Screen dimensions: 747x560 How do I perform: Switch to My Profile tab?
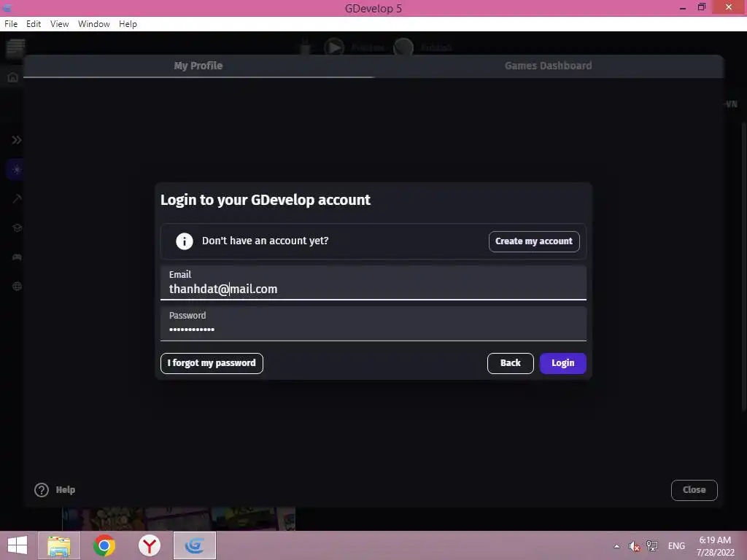click(198, 66)
